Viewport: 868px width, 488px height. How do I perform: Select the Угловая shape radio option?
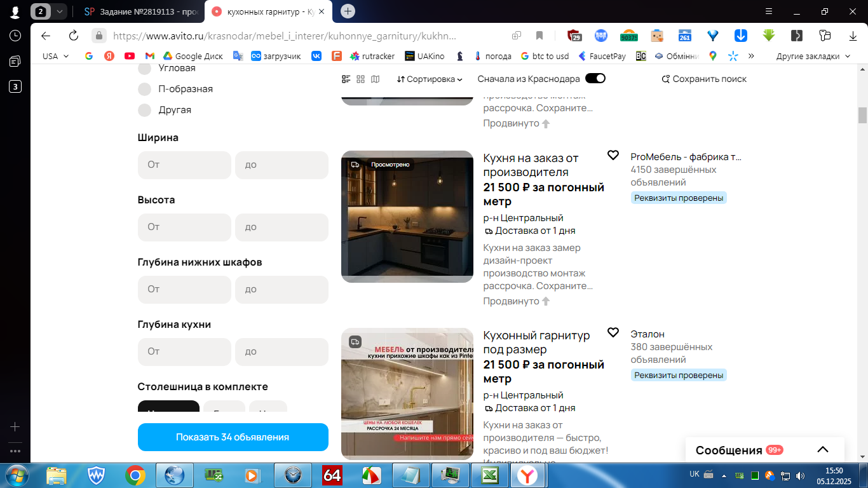point(145,68)
